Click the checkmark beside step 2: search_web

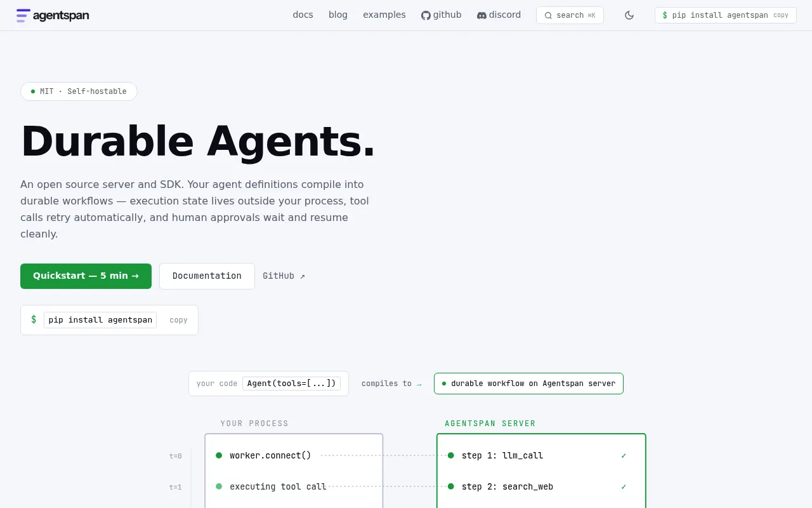[624, 486]
